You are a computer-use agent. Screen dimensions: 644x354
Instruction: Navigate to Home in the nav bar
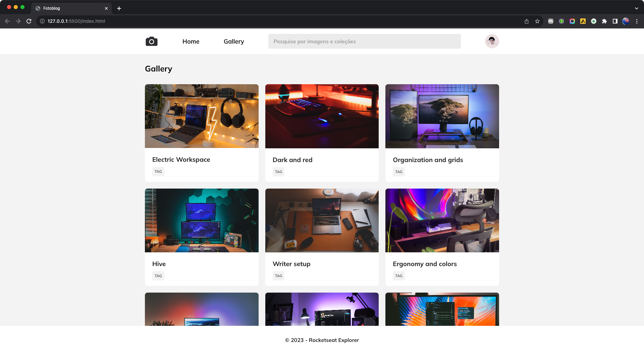191,41
